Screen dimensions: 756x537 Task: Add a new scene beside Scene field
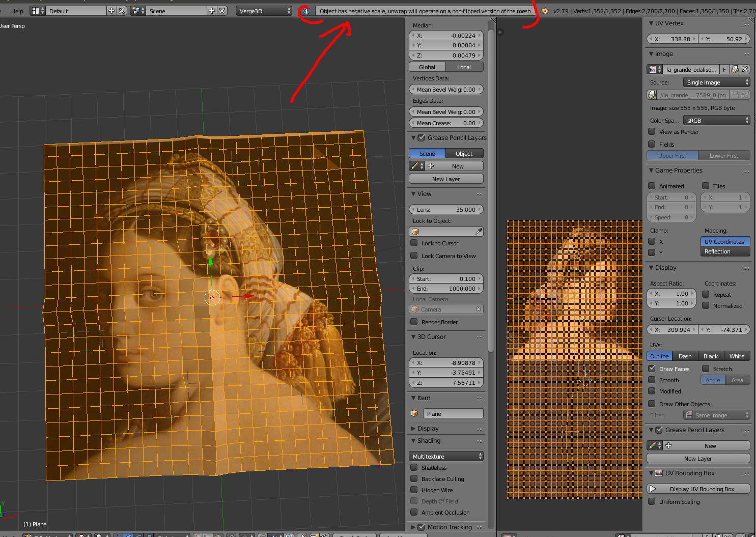point(212,11)
